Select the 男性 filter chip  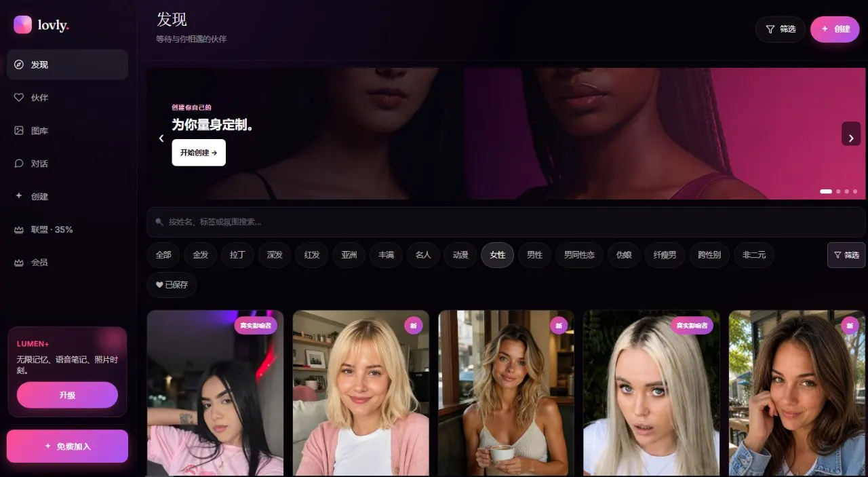535,255
